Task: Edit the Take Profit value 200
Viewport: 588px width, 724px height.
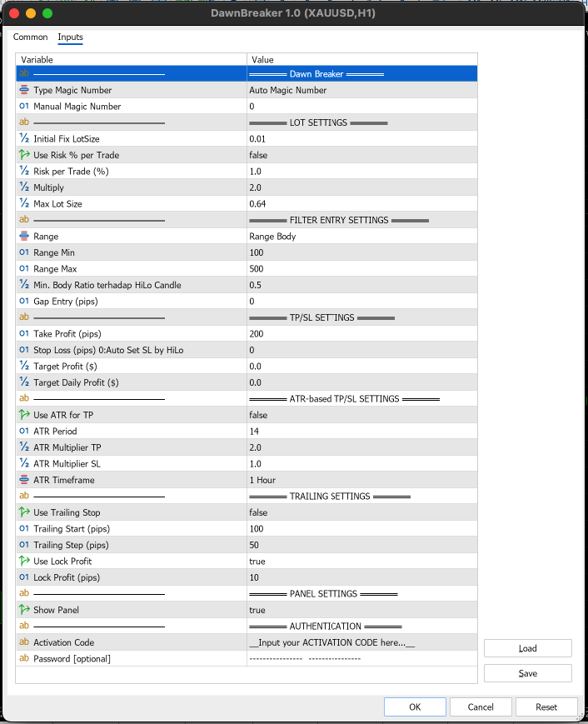Action: [361, 333]
